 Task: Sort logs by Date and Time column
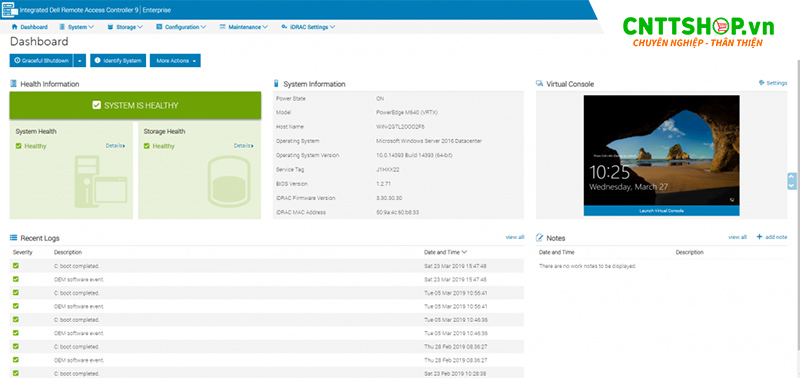445,252
